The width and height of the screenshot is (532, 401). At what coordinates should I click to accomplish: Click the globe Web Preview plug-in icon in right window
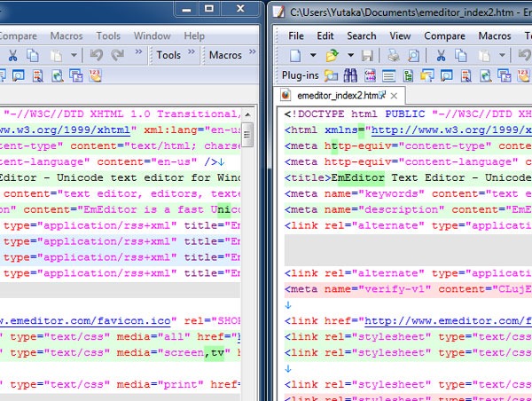point(485,75)
